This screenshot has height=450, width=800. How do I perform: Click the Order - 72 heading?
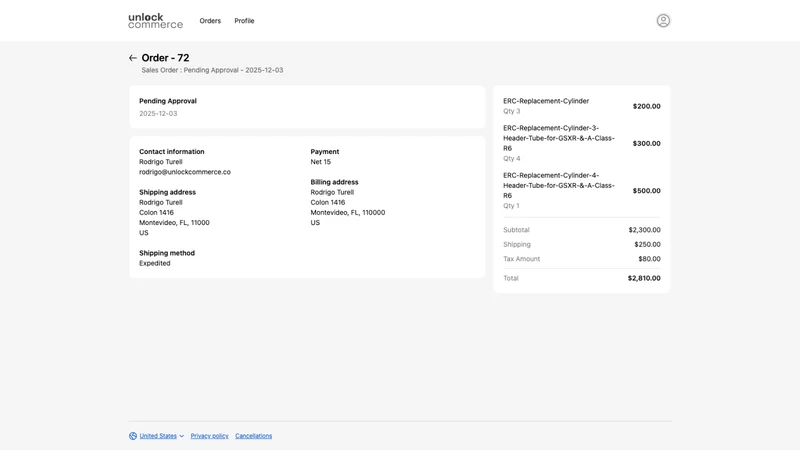pyautogui.click(x=165, y=58)
